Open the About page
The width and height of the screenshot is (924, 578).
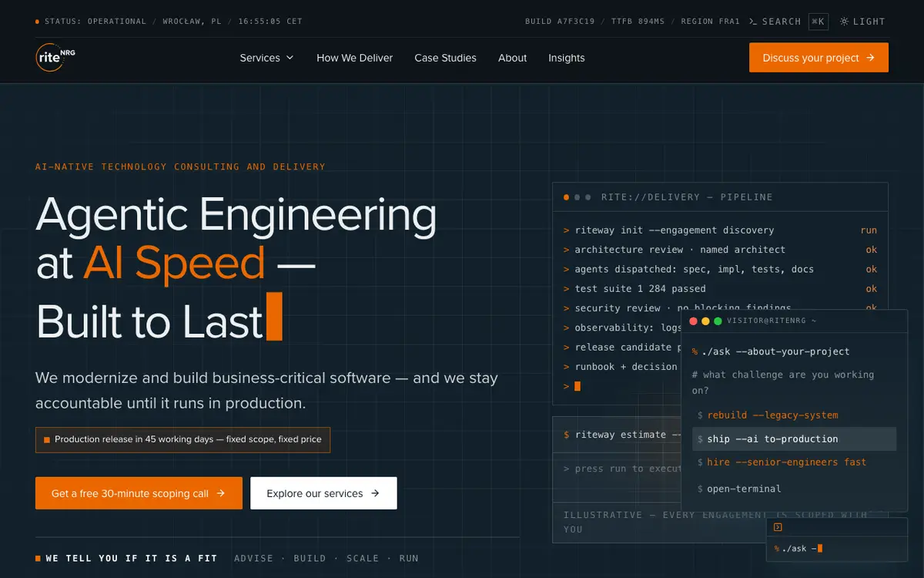(x=512, y=58)
